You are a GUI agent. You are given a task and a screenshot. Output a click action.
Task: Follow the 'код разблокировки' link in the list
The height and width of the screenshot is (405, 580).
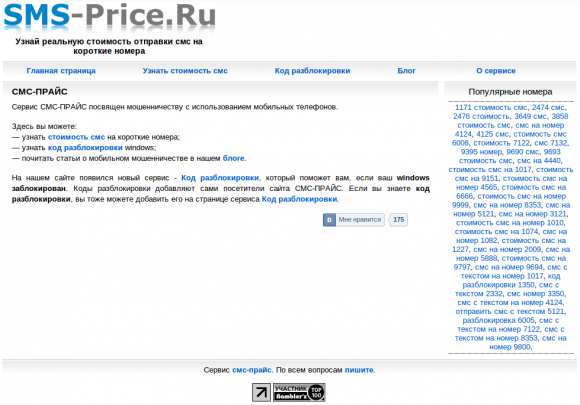click(85, 148)
